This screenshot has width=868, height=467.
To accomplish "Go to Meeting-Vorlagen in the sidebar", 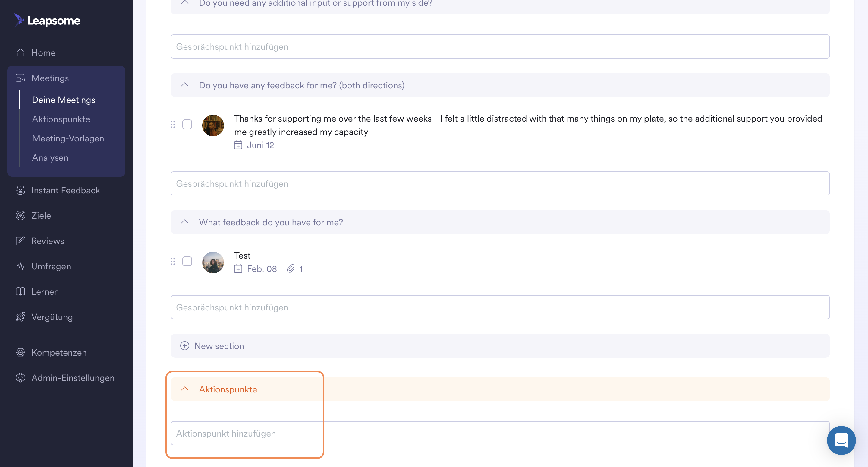I will coord(68,138).
